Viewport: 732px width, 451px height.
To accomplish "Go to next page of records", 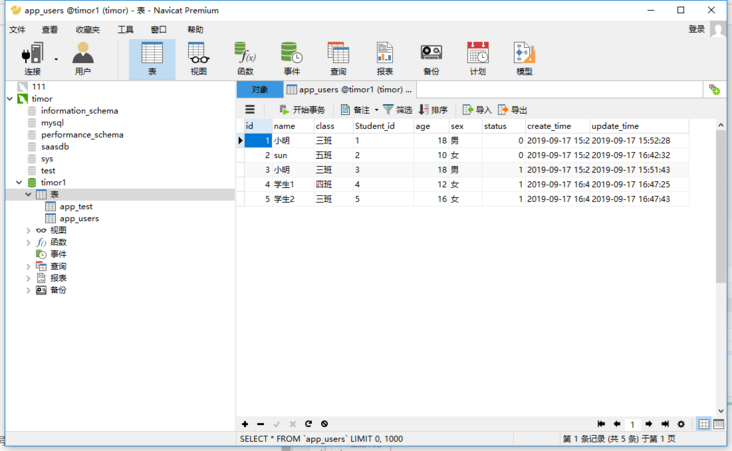I will (x=648, y=424).
